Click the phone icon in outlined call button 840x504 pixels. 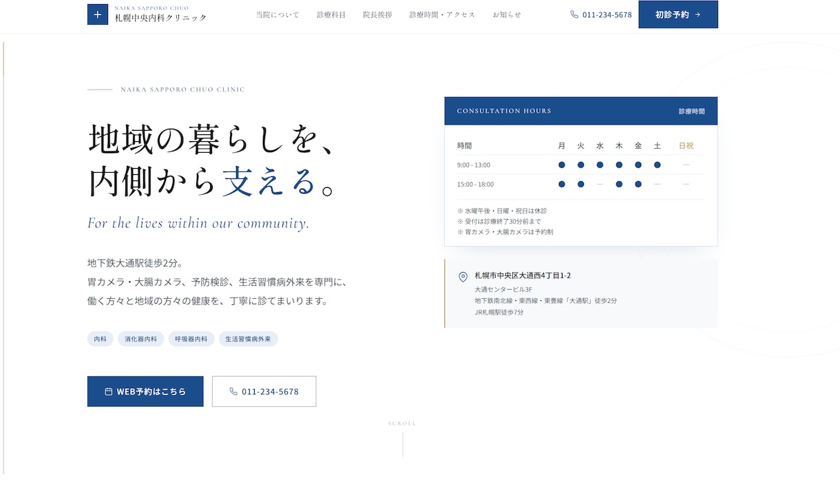[233, 391]
